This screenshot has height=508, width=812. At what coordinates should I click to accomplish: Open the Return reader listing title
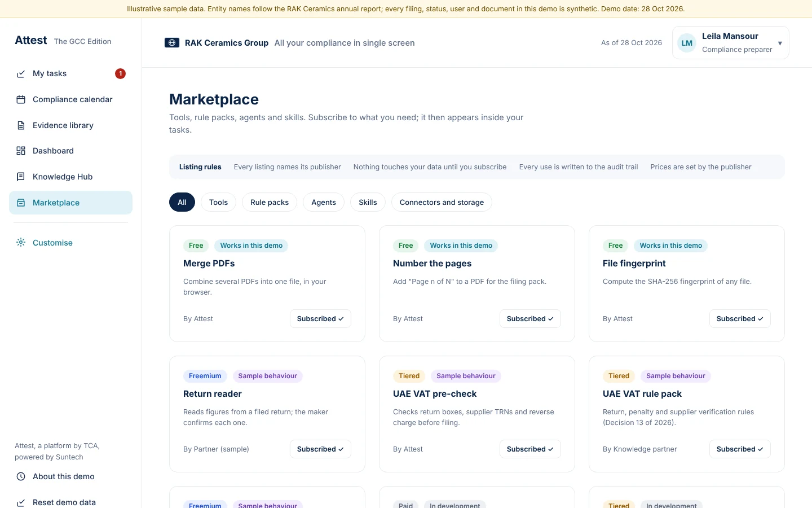(x=212, y=394)
